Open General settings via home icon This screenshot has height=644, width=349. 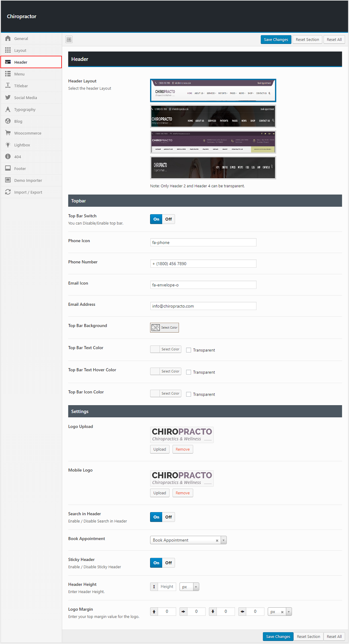pyautogui.click(x=8, y=38)
